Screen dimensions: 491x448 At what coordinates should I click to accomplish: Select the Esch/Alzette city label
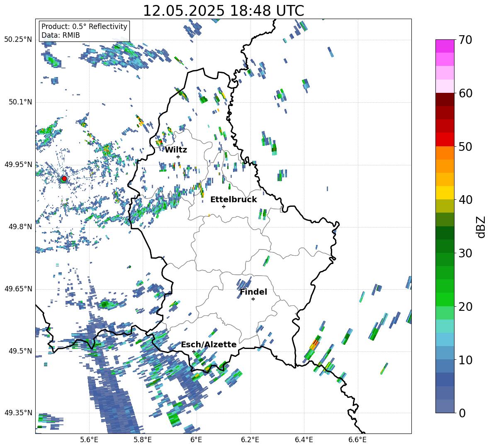pos(209,344)
